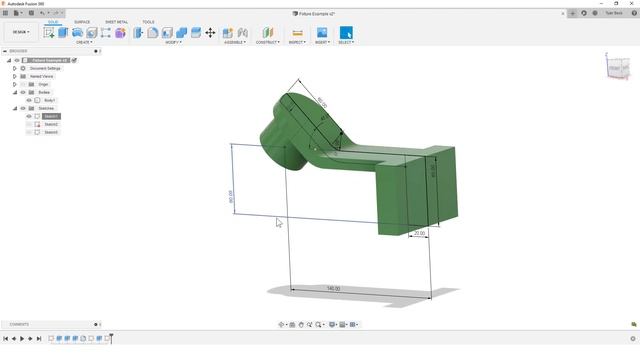Open the ASSEMBLE dropdown menu
This screenshot has height=360, width=640.
coord(235,42)
